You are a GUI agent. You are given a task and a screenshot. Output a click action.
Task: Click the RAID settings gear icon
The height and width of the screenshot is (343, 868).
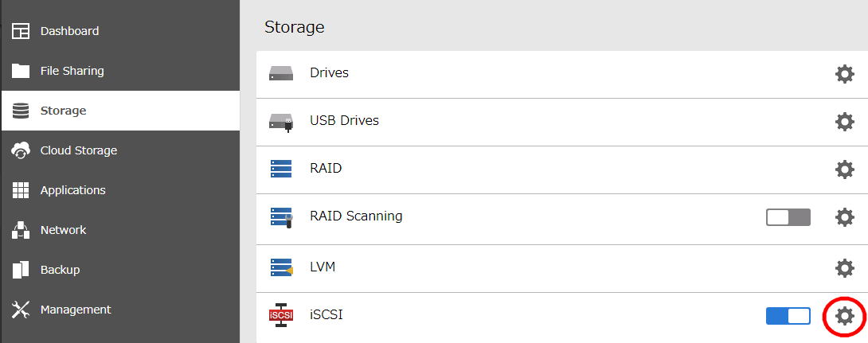click(x=844, y=170)
